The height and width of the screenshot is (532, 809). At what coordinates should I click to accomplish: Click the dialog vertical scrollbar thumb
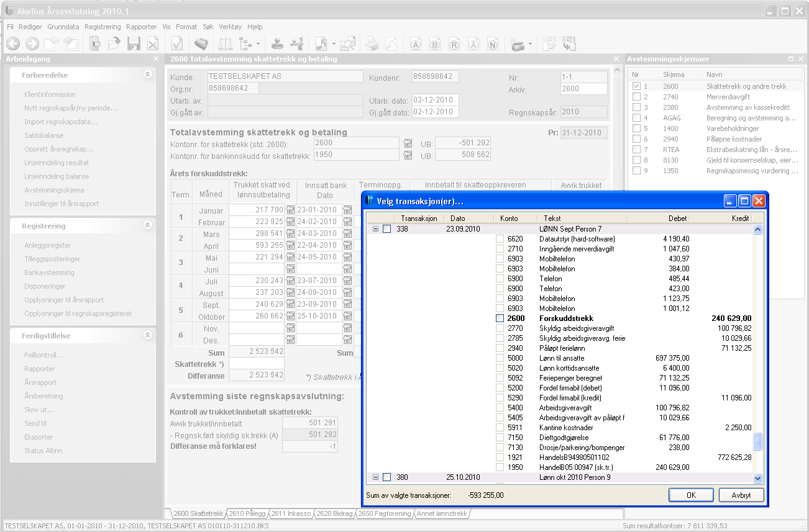coord(757,442)
